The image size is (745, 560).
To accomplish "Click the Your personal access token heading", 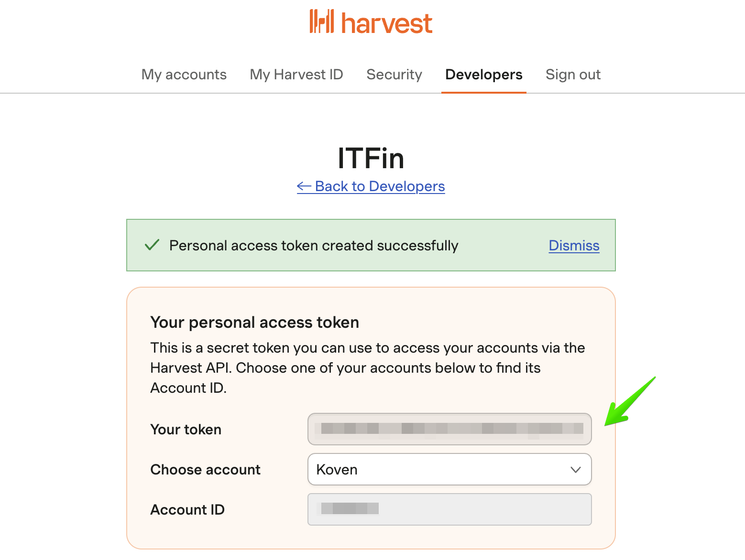I will [x=255, y=323].
